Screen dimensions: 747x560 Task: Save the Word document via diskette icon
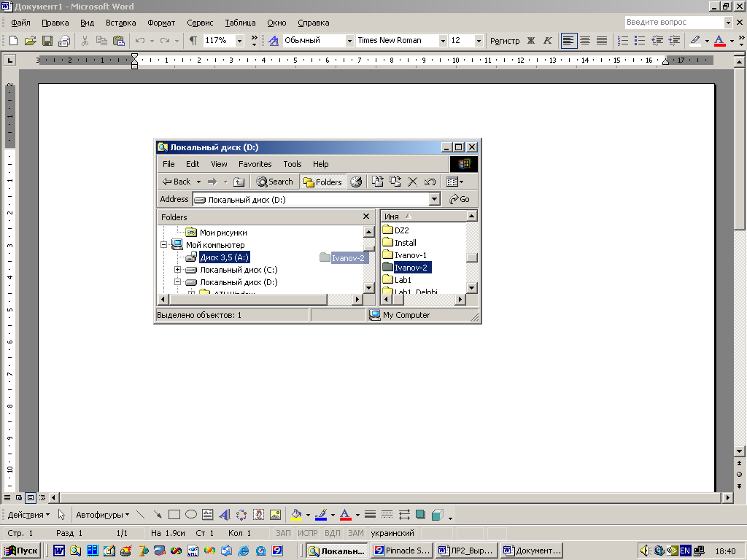point(47,41)
